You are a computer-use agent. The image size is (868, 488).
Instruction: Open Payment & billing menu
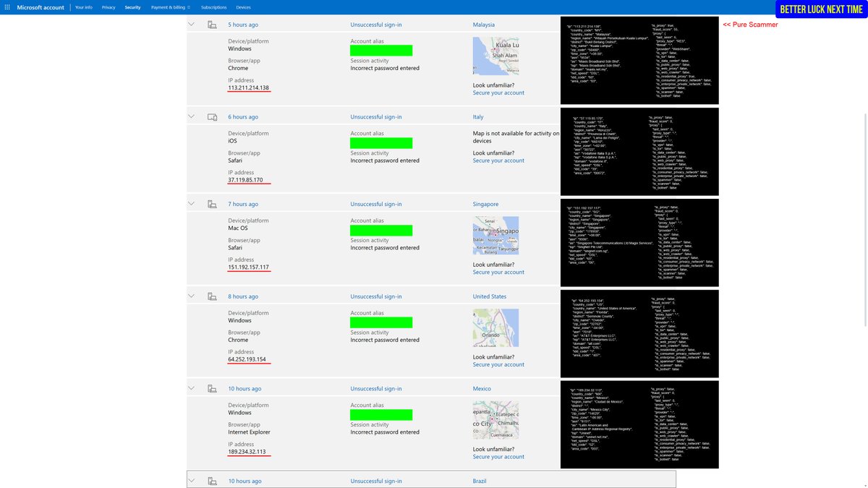pyautogui.click(x=171, y=7)
